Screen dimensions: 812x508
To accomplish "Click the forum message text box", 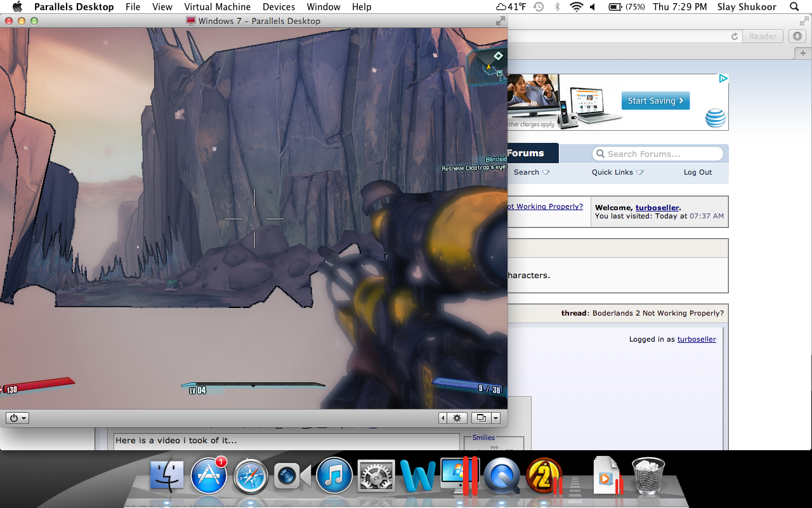I will pyautogui.click(x=287, y=442).
